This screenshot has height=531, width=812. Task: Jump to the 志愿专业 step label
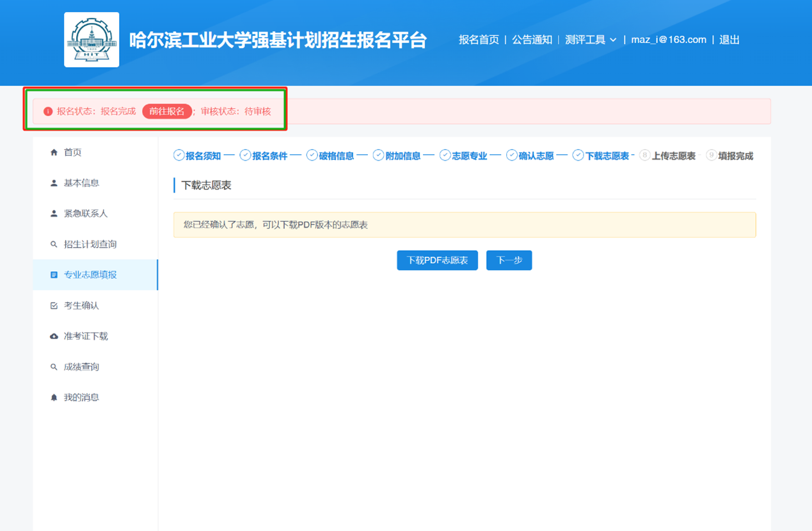pos(470,156)
